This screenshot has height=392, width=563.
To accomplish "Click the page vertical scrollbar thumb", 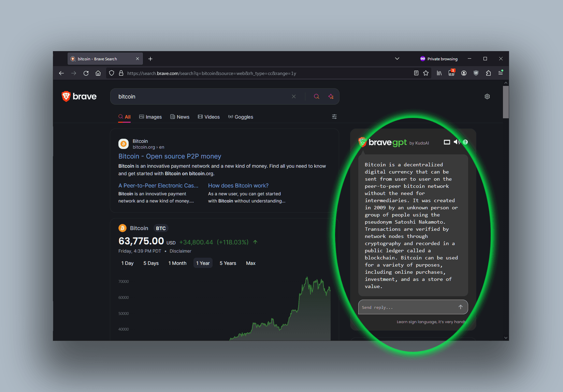I will pyautogui.click(x=506, y=102).
